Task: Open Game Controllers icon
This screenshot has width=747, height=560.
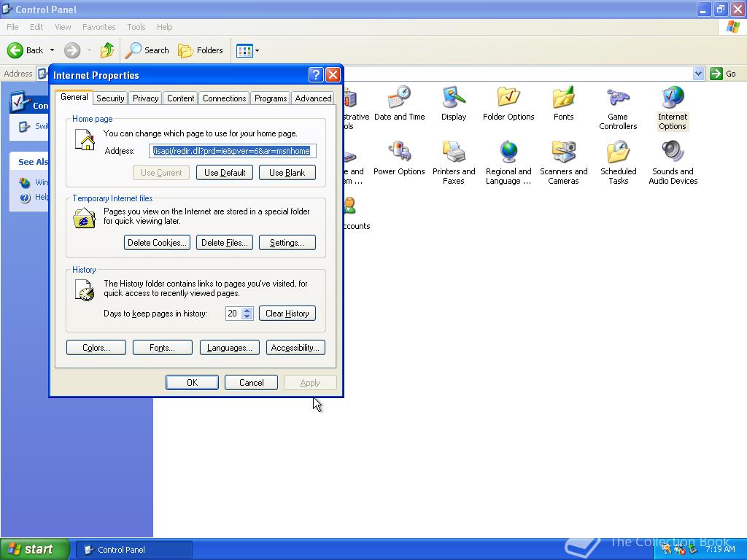Action: pos(618,108)
